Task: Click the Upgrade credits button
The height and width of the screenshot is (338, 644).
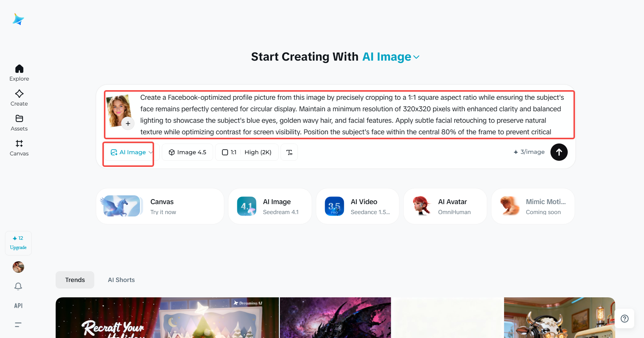Action: [18, 243]
